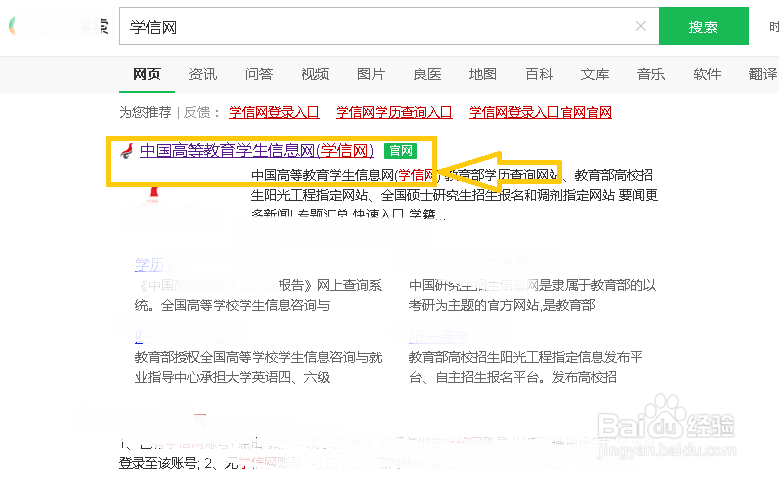
Task: Go to the 良医 tab
Action: [427, 74]
